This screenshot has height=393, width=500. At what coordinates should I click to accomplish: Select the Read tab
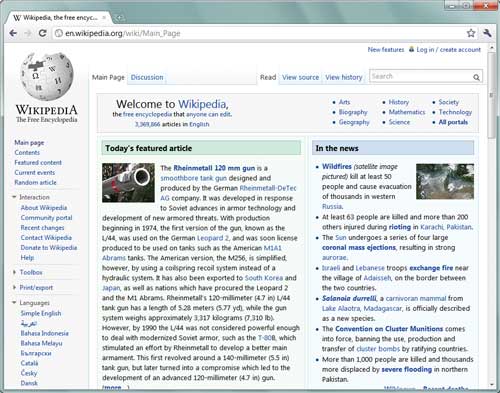click(268, 77)
